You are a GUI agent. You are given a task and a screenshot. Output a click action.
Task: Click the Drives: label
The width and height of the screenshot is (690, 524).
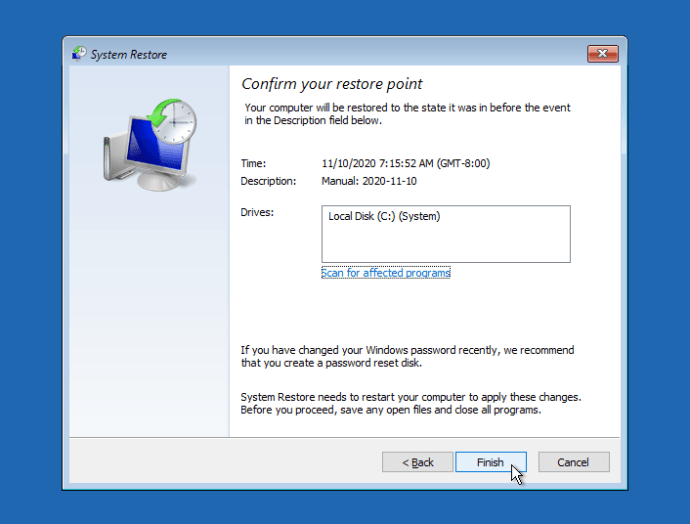coord(257,212)
